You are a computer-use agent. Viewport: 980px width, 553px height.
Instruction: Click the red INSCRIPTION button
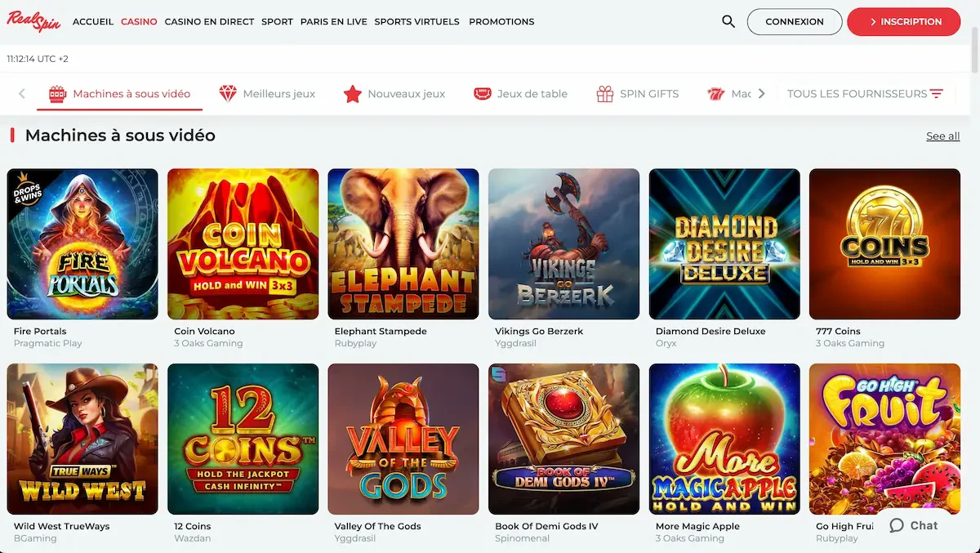click(x=904, y=22)
